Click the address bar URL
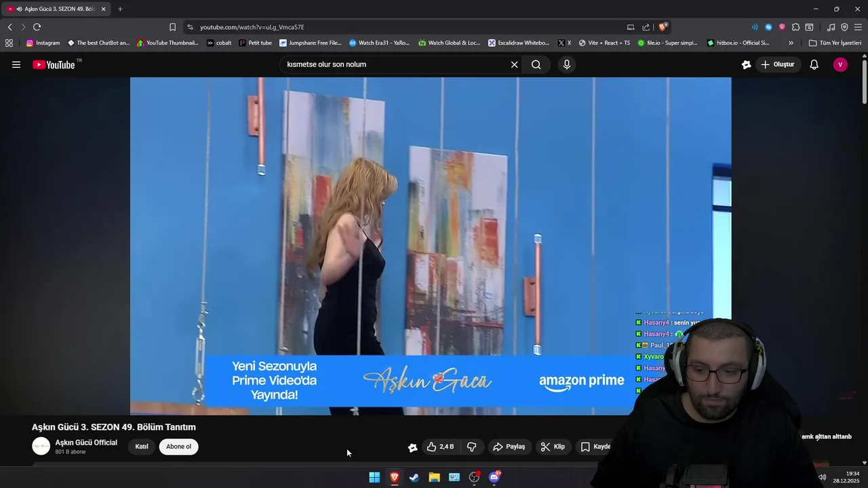The image size is (868, 488). 252,27
